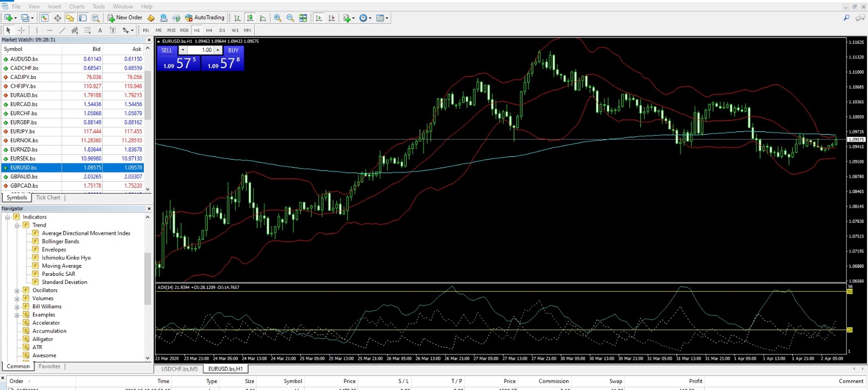
Task: Collapse the Trend folder node
Action: tap(17, 225)
